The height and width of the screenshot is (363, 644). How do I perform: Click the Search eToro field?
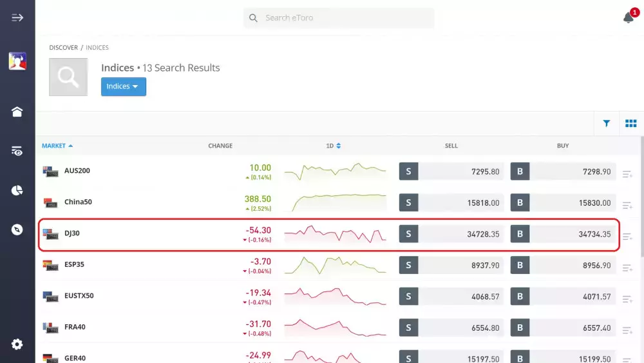coord(339,17)
